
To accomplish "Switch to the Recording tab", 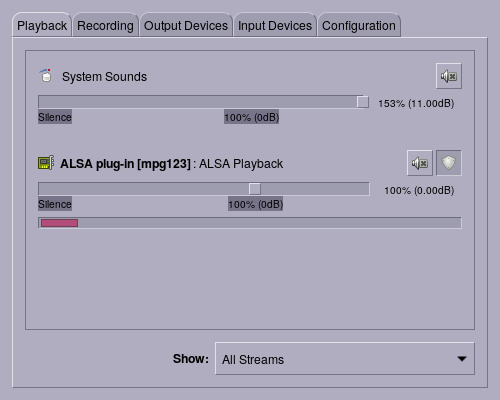I will [x=105, y=26].
